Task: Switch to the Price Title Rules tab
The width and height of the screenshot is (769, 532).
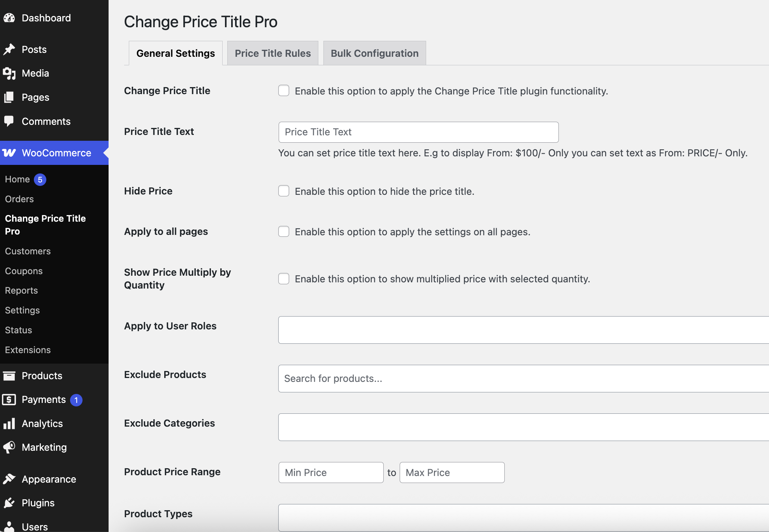Action: [272, 53]
